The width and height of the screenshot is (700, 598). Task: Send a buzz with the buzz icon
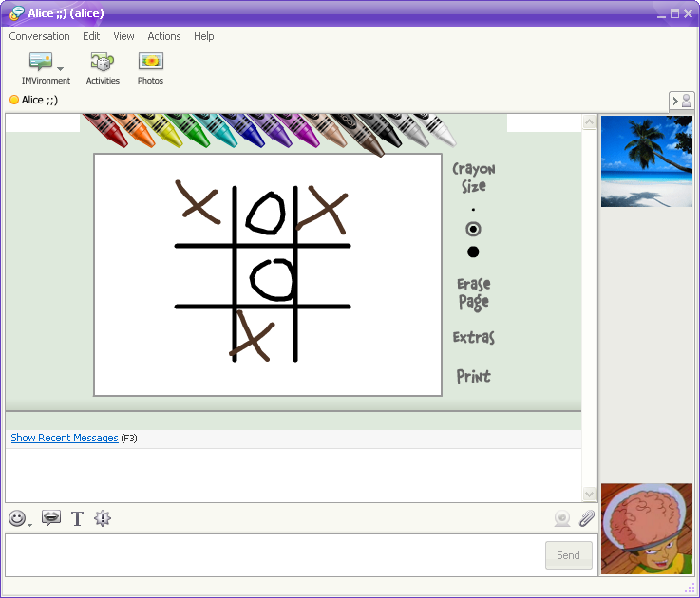(103, 518)
